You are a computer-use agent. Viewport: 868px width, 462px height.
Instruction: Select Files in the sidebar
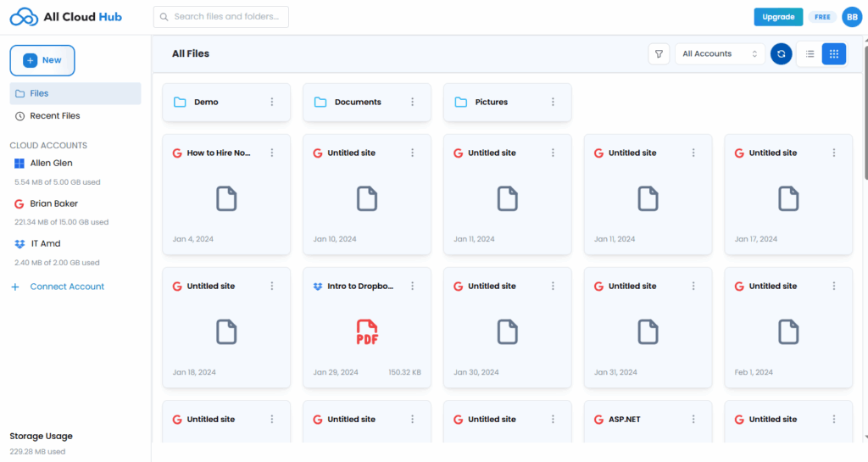75,93
